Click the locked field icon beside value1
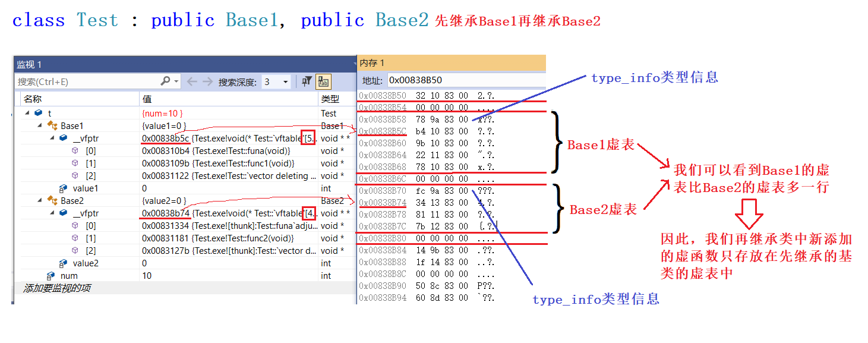Image resolution: width=868 pixels, height=343 pixels. click(x=63, y=188)
